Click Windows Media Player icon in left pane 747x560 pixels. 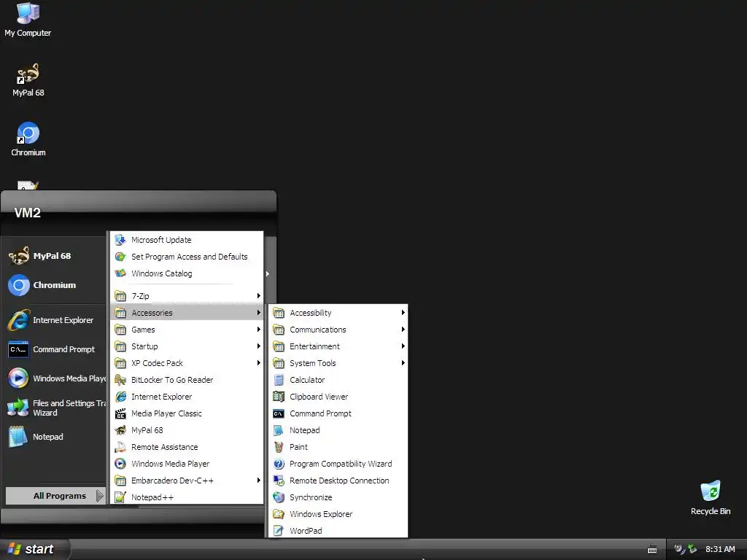pyautogui.click(x=18, y=378)
